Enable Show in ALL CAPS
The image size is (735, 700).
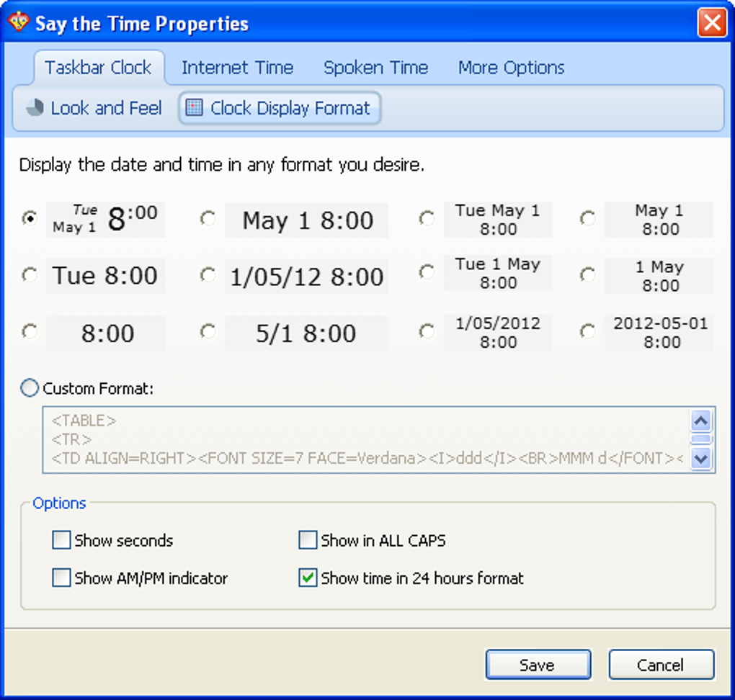click(x=308, y=539)
